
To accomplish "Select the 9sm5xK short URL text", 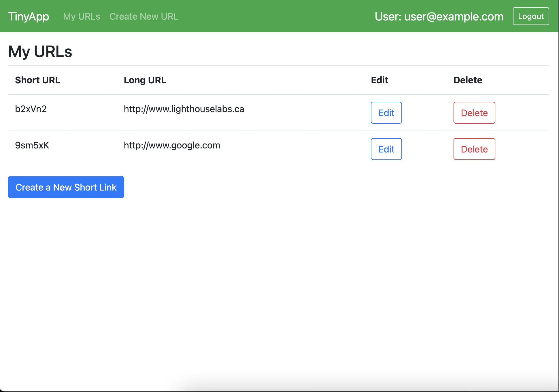I will (x=32, y=145).
